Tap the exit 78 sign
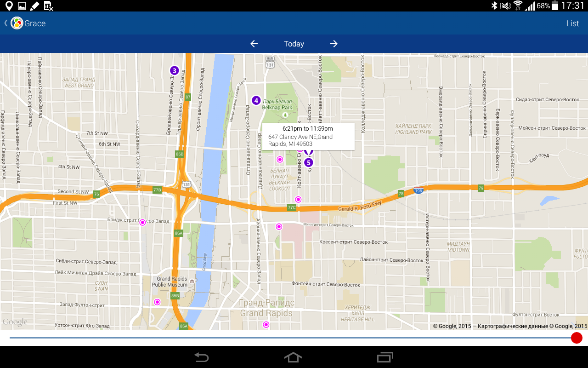The image size is (588, 368). pos(401,194)
